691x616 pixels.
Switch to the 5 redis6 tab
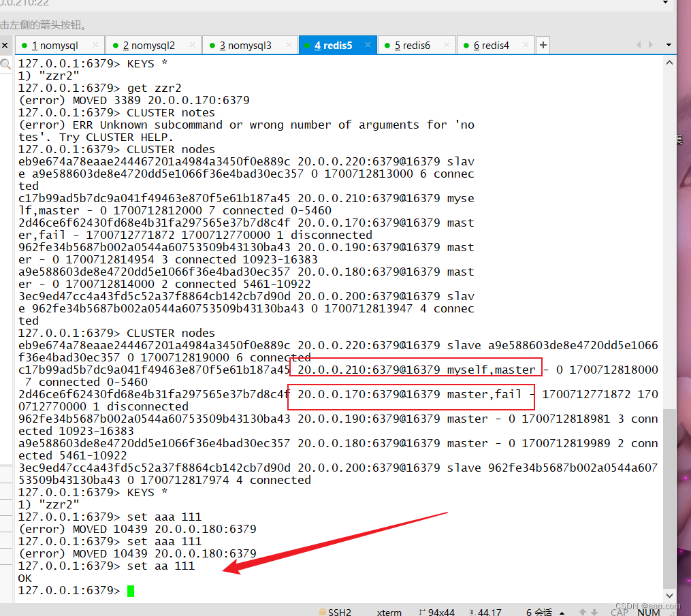pyautogui.click(x=413, y=45)
